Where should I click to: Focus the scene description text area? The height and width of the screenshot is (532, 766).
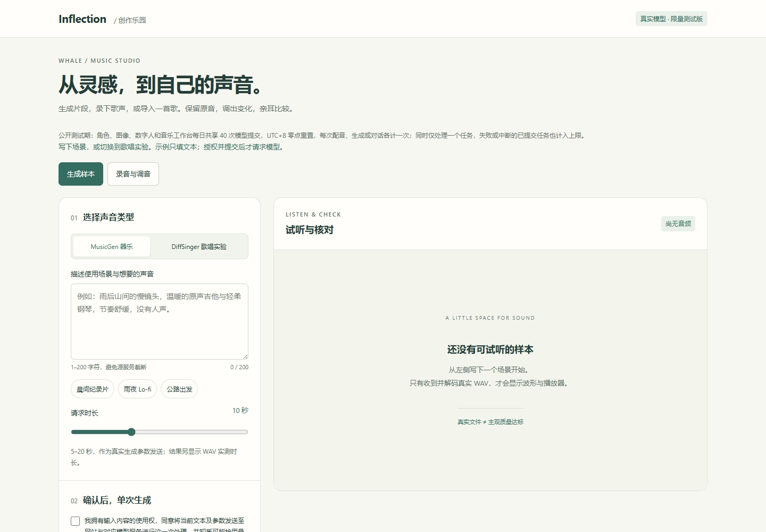click(160, 321)
